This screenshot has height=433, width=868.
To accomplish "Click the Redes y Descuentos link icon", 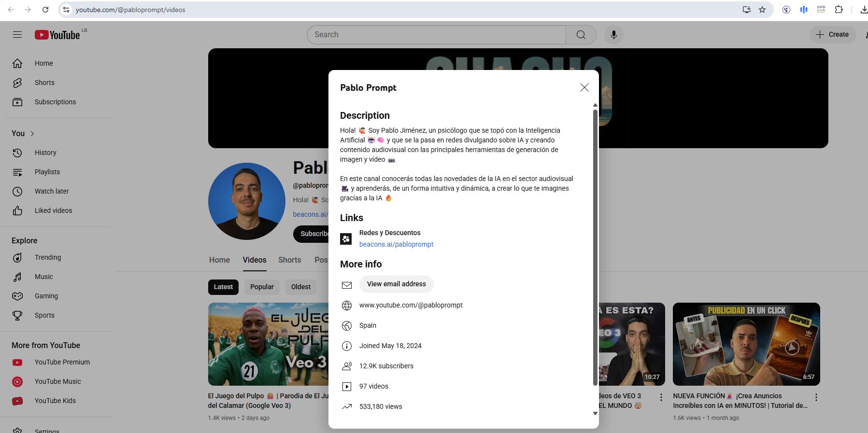I will click(x=346, y=238).
